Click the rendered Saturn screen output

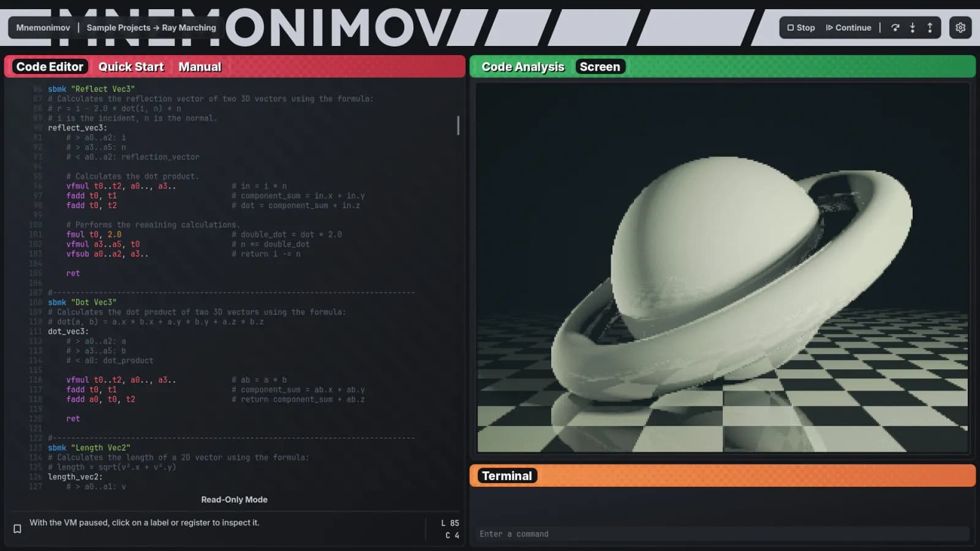(722, 268)
